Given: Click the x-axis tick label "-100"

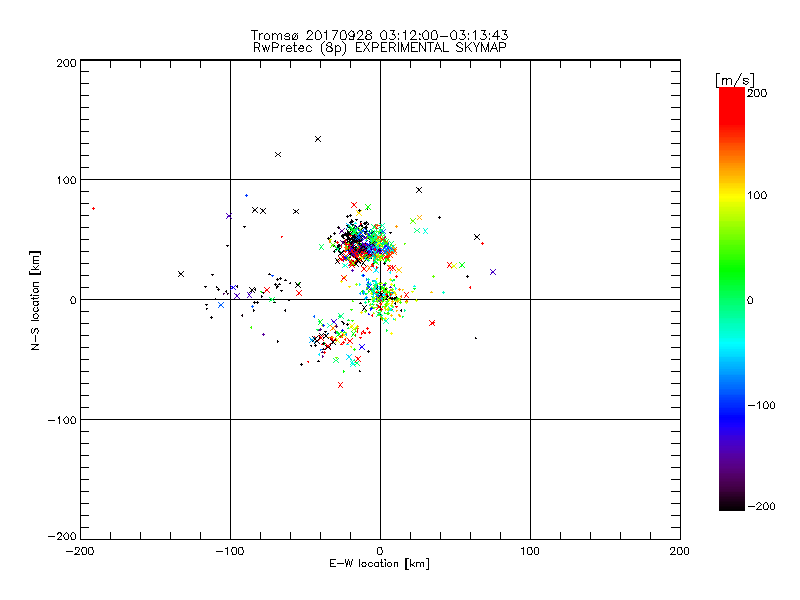Looking at the screenshot, I should (230, 551).
